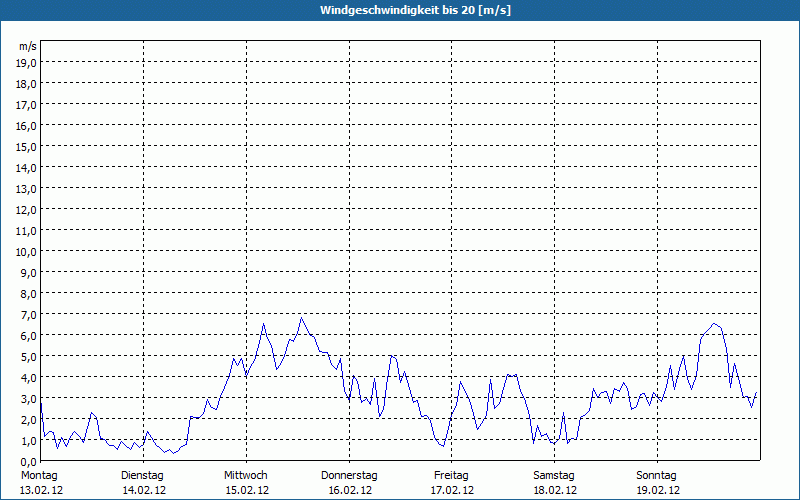The image size is (800, 500).
Task: Click the wind peak on Sonntag afternoon
Action: coord(714,323)
